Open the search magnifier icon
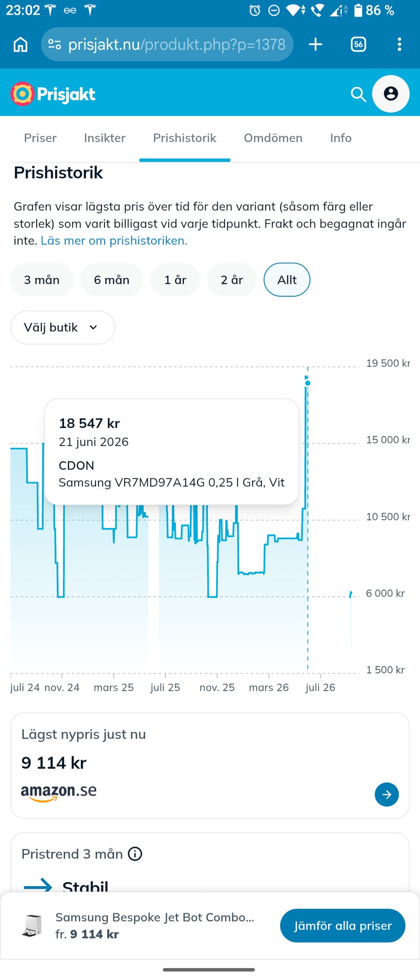420x980 pixels. pyautogui.click(x=358, y=94)
